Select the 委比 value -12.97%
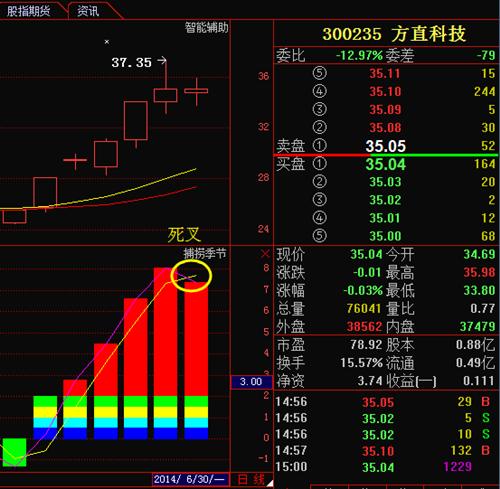Viewport: 500px width, 489px height. 359,55
